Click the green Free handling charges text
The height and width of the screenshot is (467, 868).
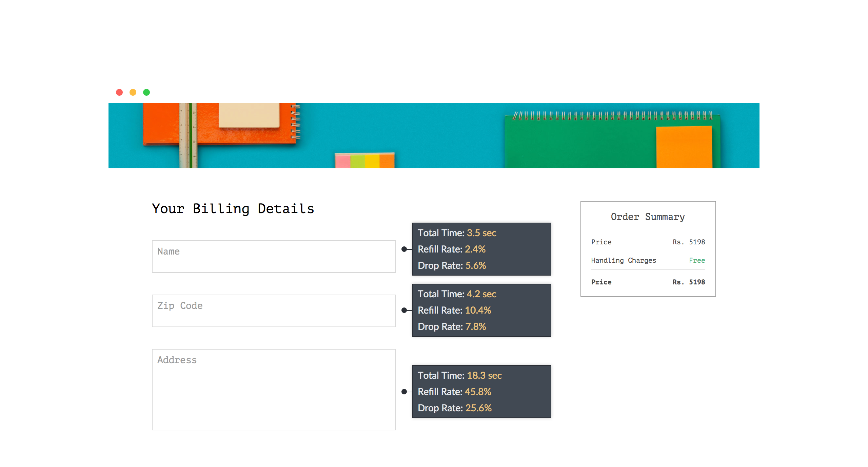697,260
